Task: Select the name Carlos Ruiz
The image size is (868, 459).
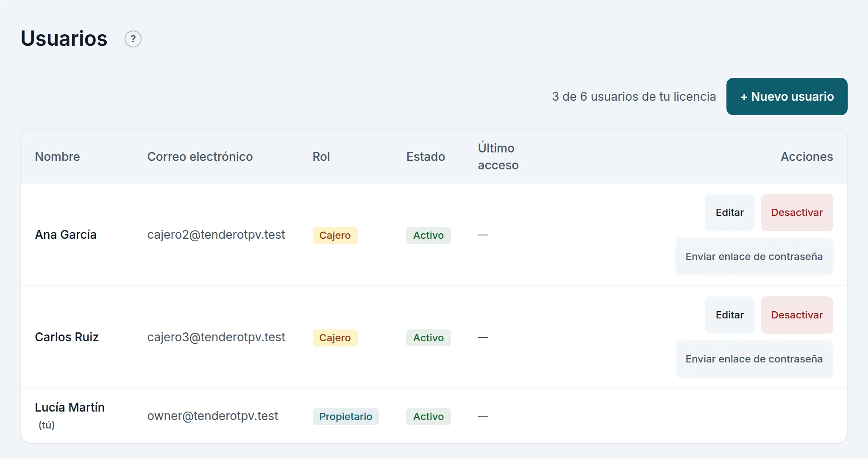Action: [x=67, y=337]
